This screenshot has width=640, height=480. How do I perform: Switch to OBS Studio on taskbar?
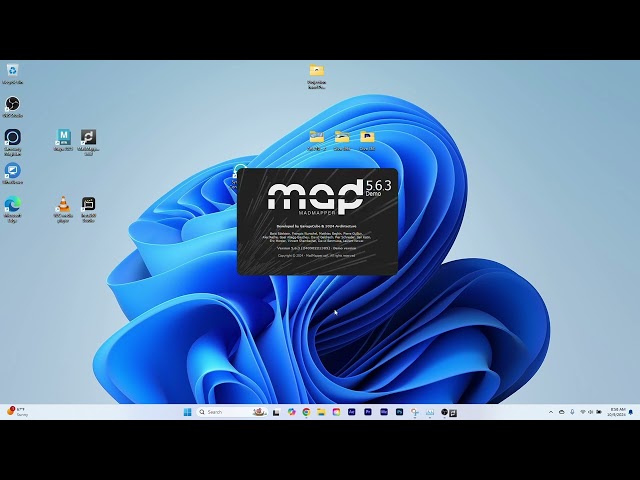[444, 413]
